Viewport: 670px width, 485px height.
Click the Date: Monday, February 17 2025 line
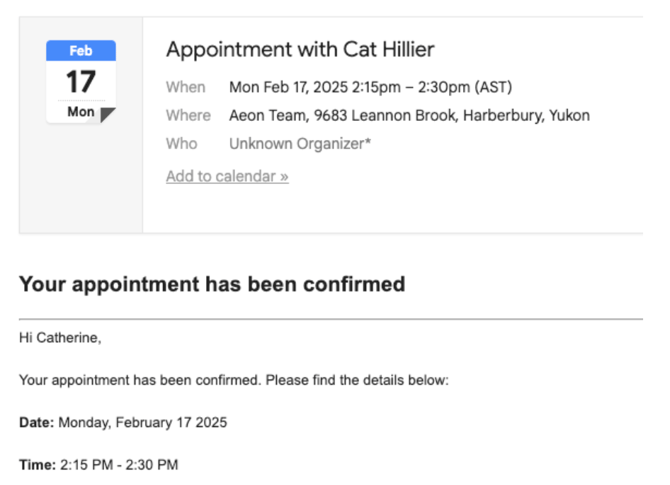pos(123,422)
